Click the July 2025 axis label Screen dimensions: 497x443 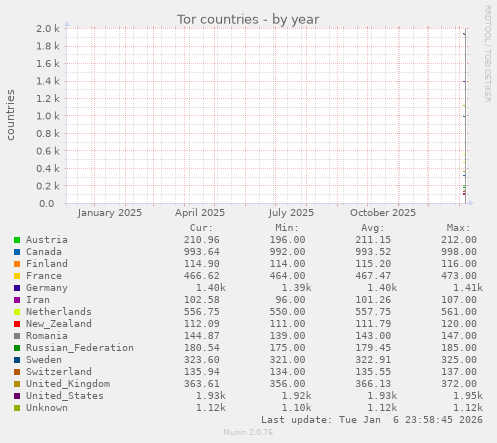tap(291, 213)
